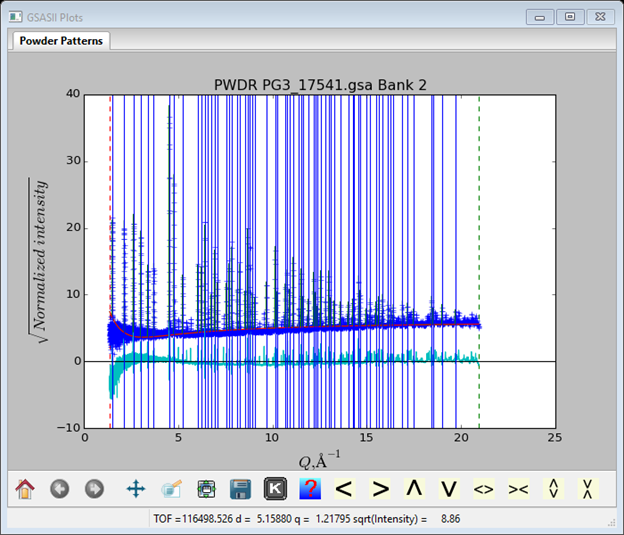
Task: Click the K key-press command icon
Action: click(275, 489)
